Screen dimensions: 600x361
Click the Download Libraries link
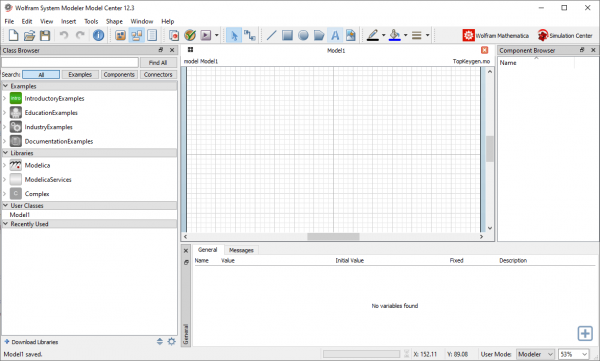click(31, 342)
